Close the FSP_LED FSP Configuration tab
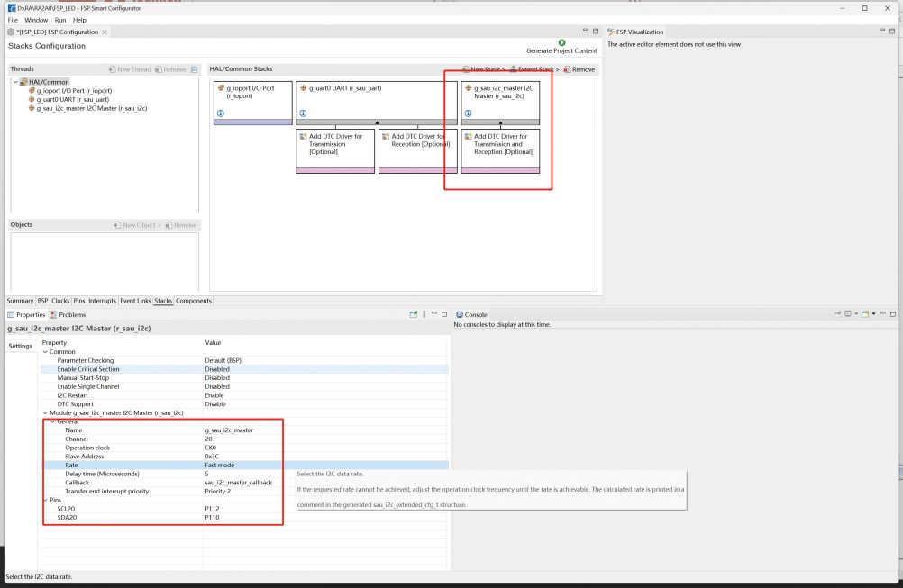 pos(105,32)
